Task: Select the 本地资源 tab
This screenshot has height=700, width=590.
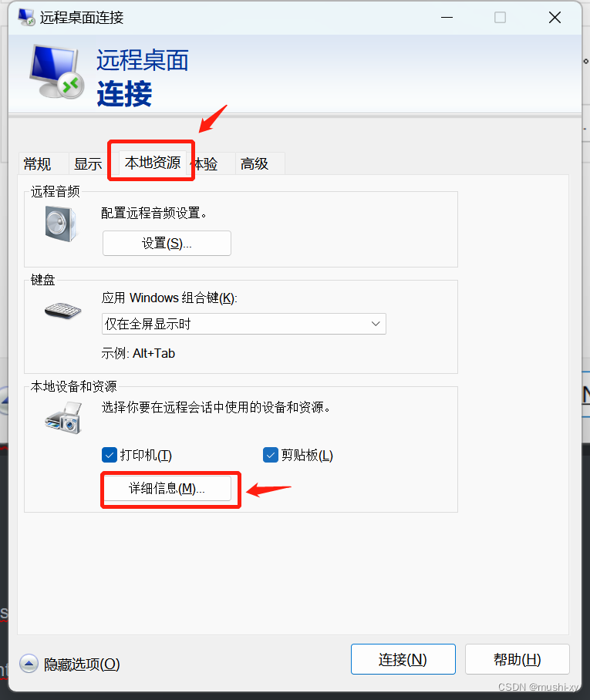Action: [x=152, y=163]
